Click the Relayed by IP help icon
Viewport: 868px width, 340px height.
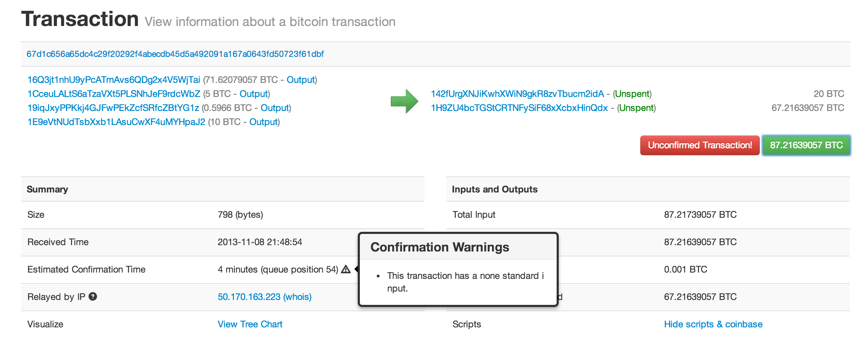coord(93,297)
